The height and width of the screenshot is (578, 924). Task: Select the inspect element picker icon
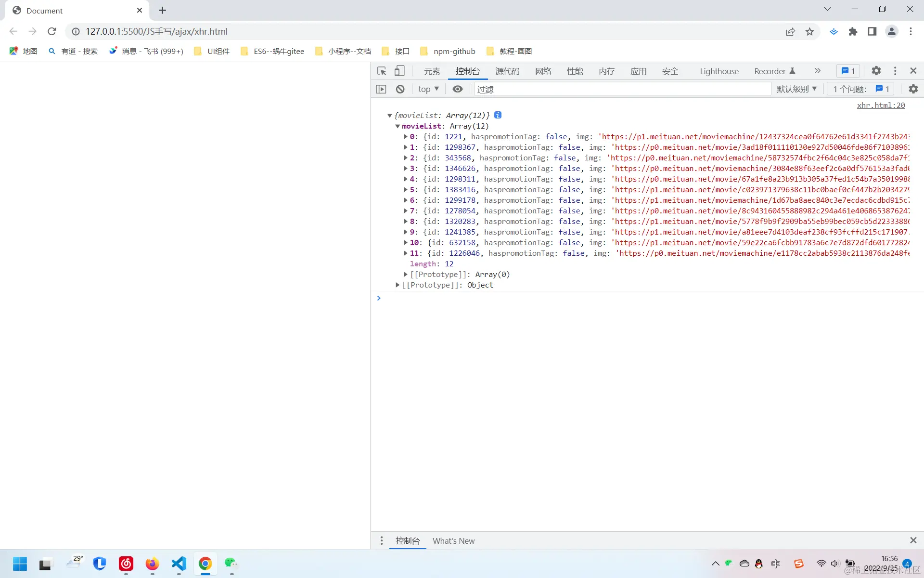click(x=382, y=71)
